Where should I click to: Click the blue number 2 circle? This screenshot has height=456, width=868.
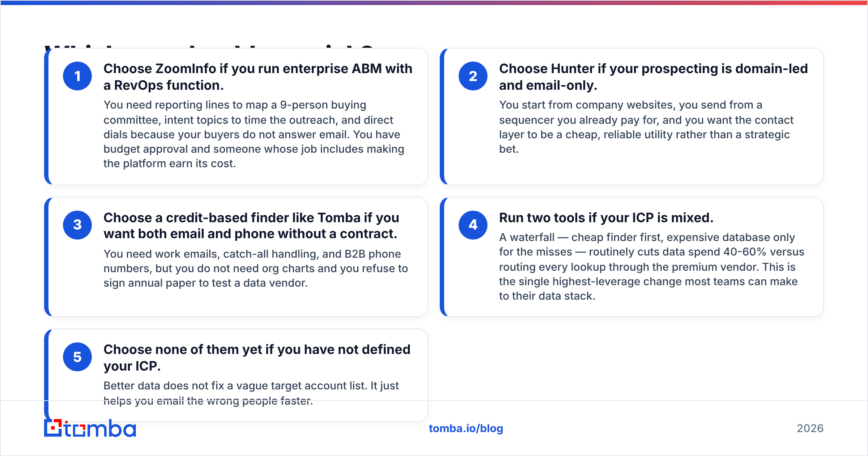pyautogui.click(x=473, y=76)
